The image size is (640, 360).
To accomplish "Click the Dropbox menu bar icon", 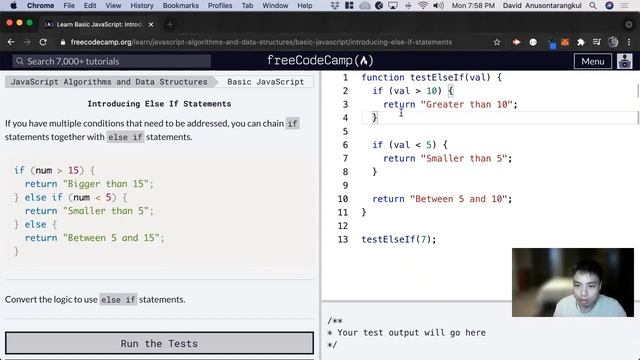I will pyautogui.click(x=335, y=5).
